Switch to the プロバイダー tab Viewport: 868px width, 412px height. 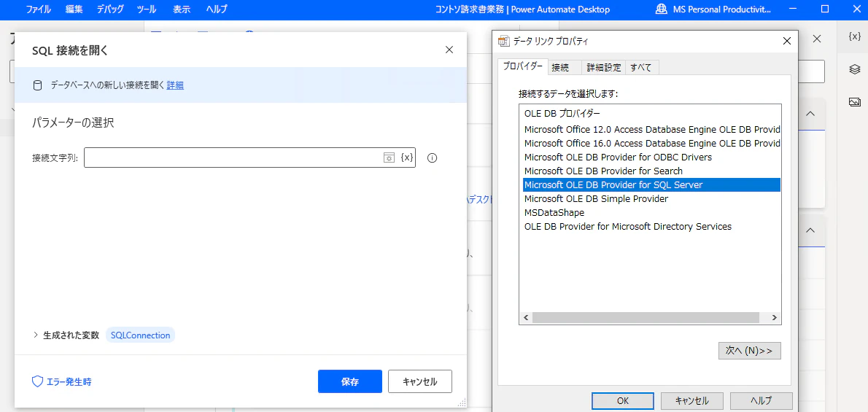coord(522,66)
